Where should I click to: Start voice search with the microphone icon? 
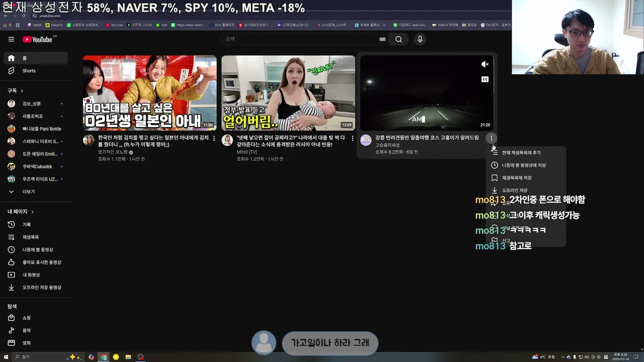click(x=420, y=39)
